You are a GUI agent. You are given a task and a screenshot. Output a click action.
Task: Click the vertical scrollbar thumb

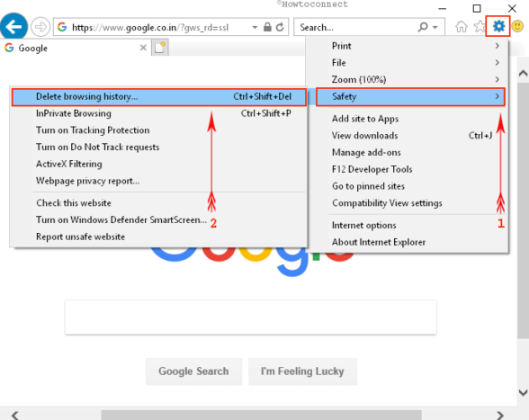(523, 210)
